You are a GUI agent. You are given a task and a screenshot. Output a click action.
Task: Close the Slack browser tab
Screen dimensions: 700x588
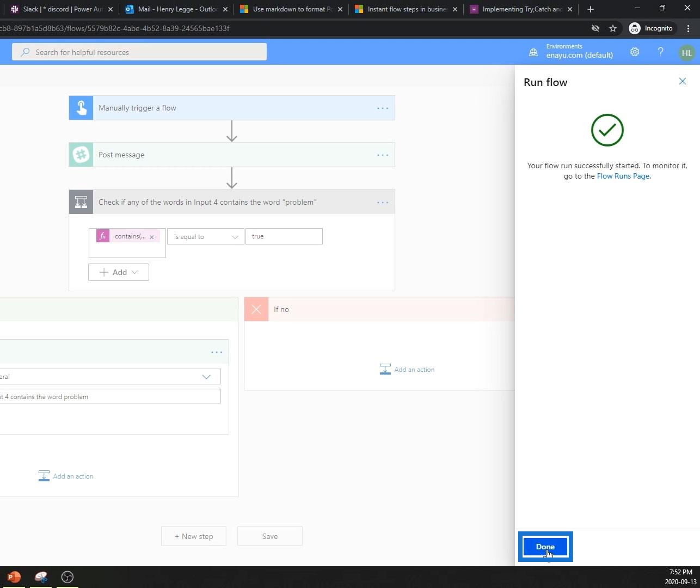(x=111, y=9)
